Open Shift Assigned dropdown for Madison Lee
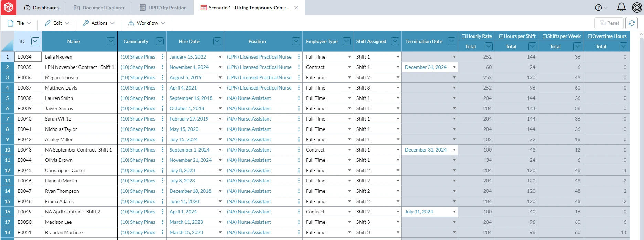Viewport: 644px width, 240px height. 398,222
